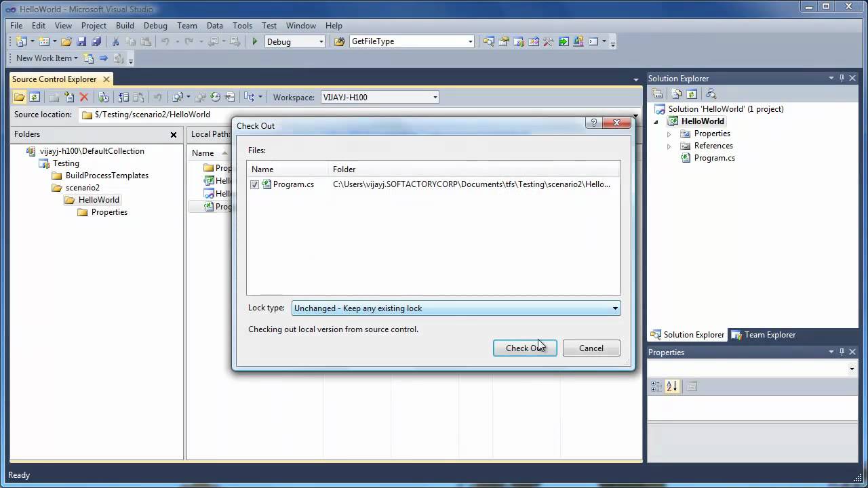Close the Folders pane with its X

pyautogui.click(x=174, y=135)
